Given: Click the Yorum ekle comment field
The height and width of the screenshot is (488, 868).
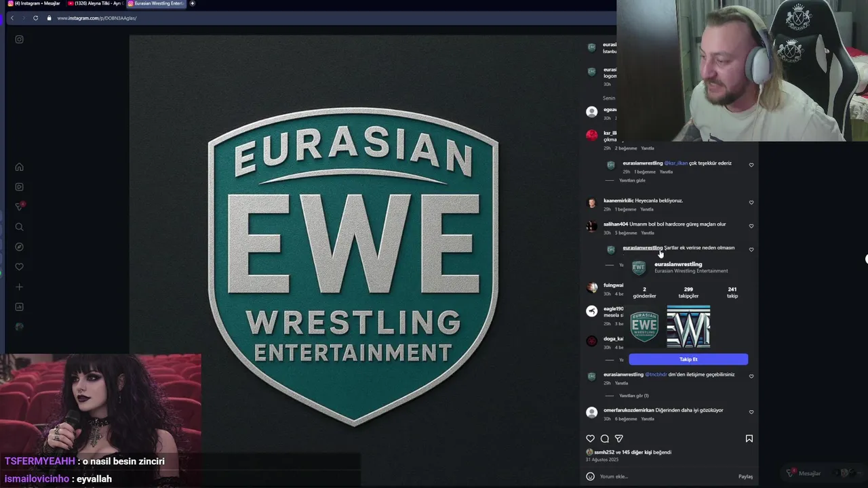Looking at the screenshot, I should tap(665, 476).
